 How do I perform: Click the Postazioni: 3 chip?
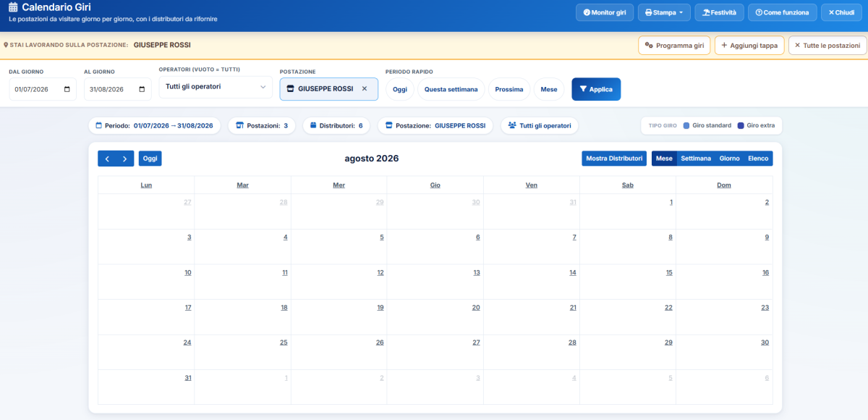point(261,125)
